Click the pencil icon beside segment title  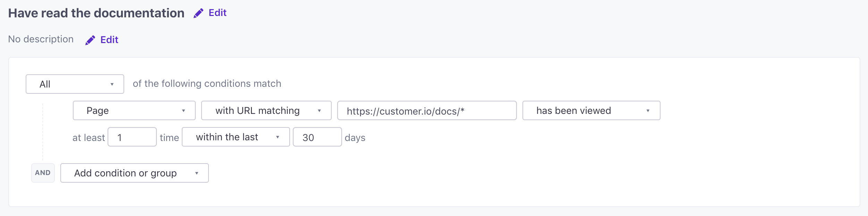tap(198, 13)
